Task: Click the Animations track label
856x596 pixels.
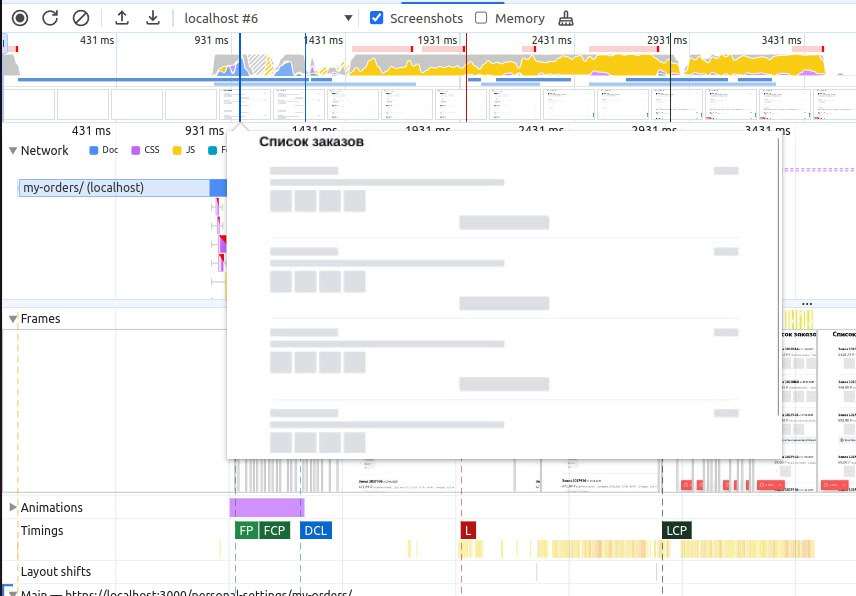Action: click(x=52, y=508)
